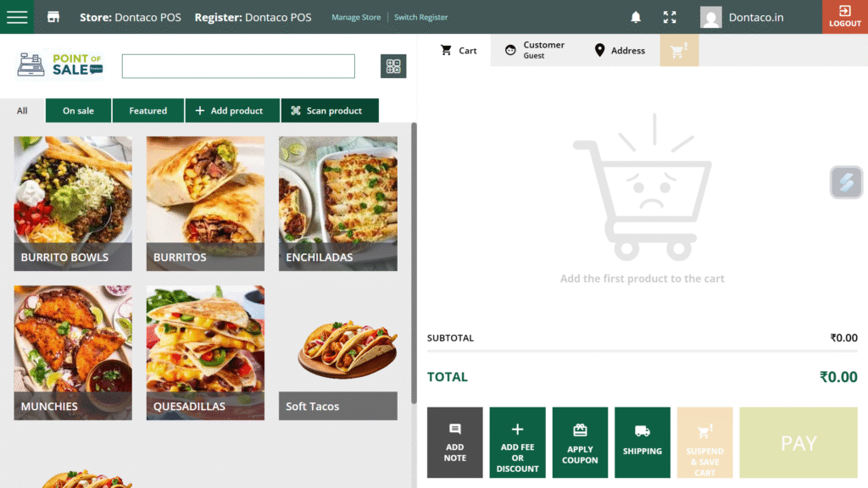
Task: Switch to the Address tab
Action: [620, 51]
